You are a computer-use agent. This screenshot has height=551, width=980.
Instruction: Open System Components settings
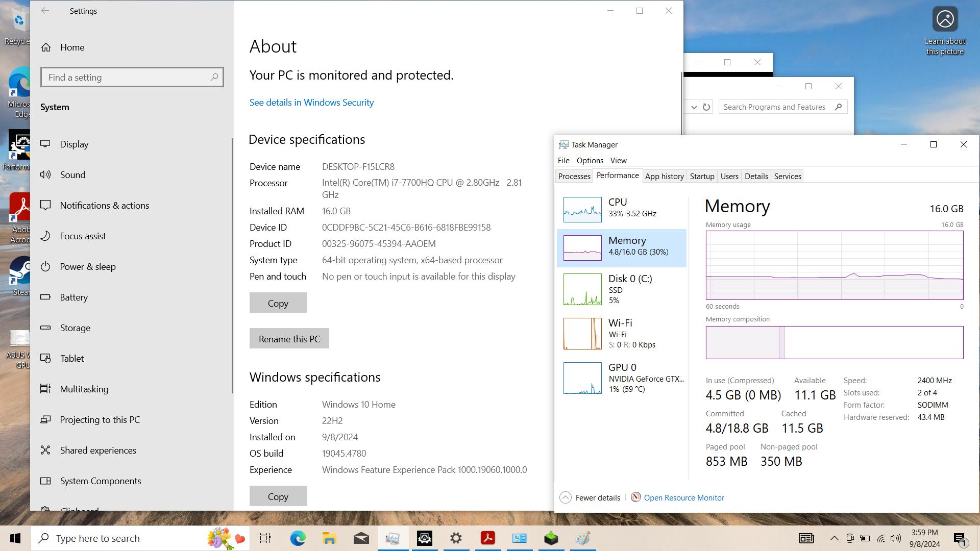[132, 481]
